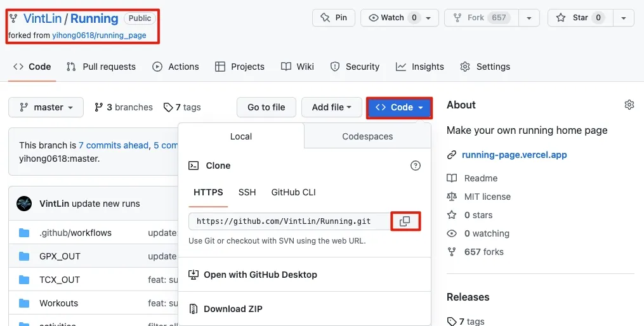Open the master branch selector
This screenshot has height=326, width=644.
[x=46, y=107]
